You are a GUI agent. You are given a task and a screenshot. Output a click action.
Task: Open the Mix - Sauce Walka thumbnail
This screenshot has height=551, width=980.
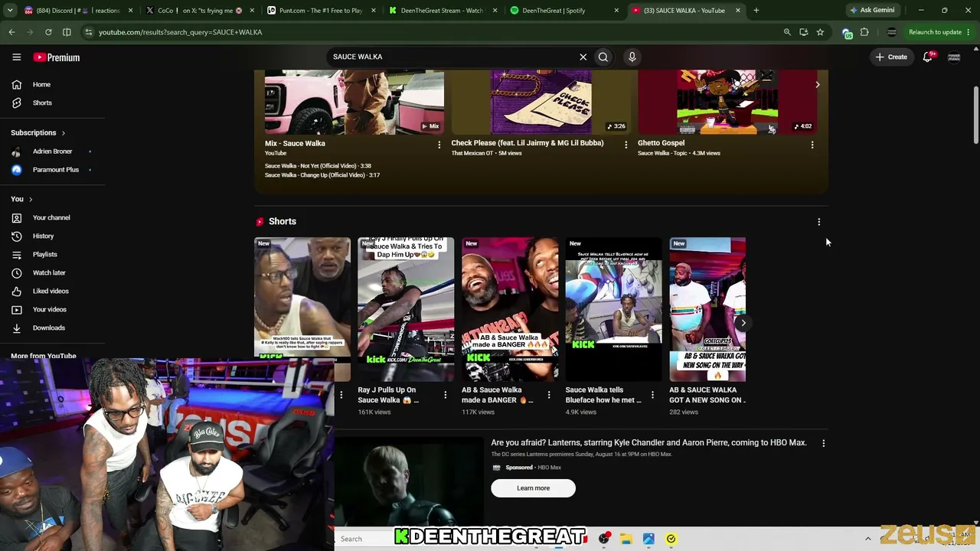click(354, 103)
